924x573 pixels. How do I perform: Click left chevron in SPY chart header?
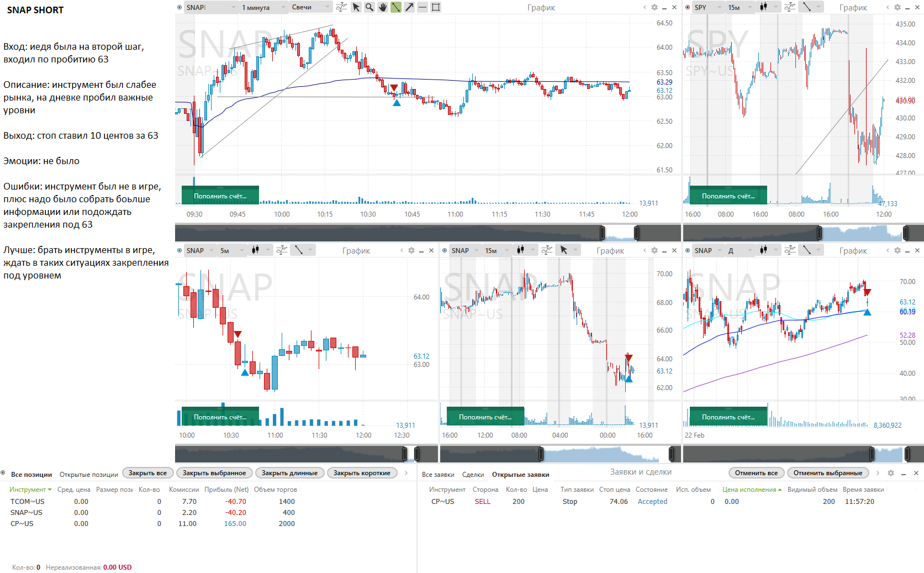point(888,7)
